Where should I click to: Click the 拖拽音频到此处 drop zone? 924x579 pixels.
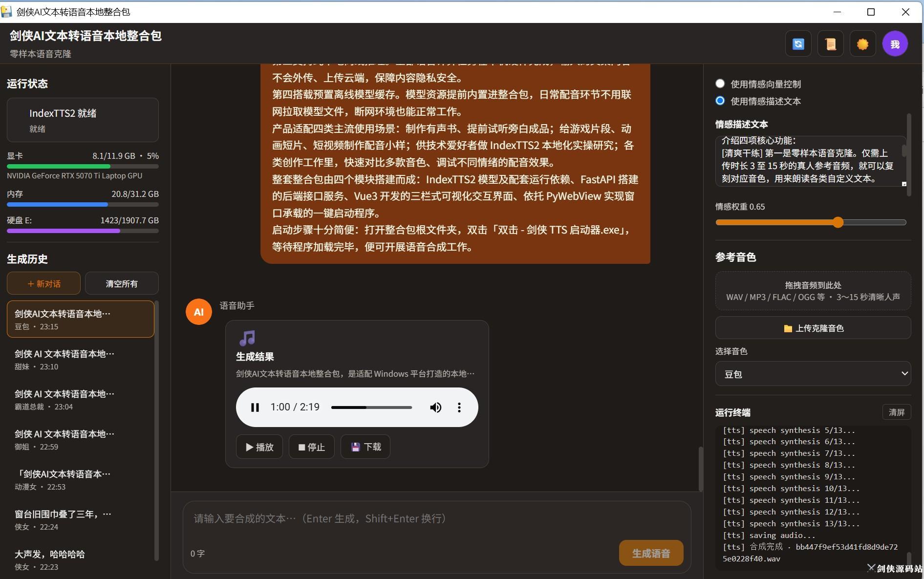click(813, 291)
